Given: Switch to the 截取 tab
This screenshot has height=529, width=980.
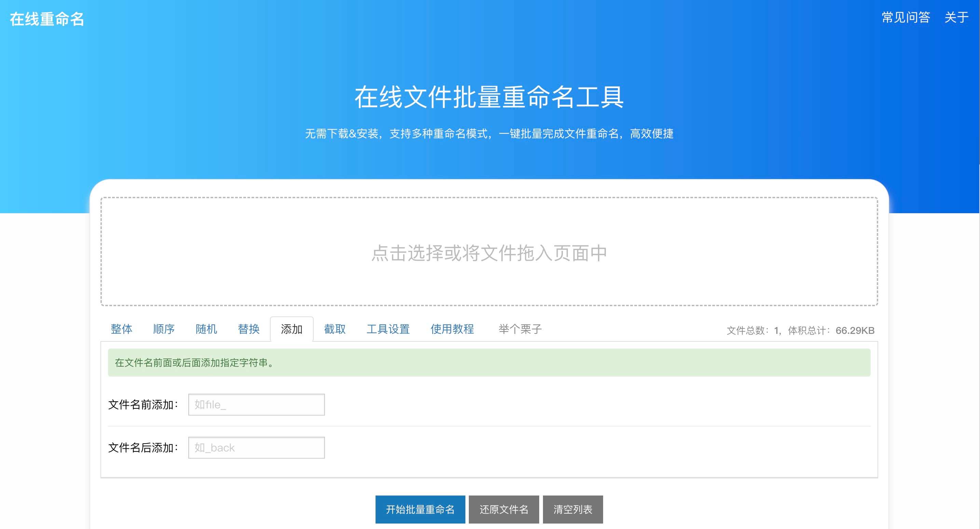Looking at the screenshot, I should 335,329.
